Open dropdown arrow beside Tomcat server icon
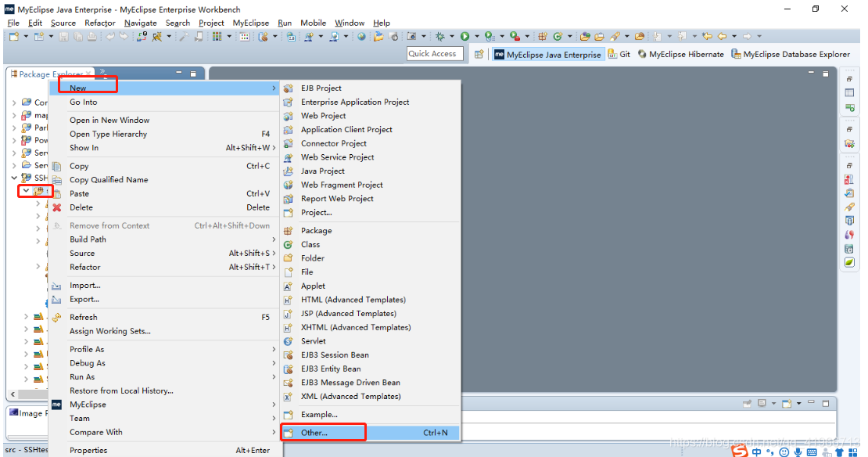 pos(169,37)
